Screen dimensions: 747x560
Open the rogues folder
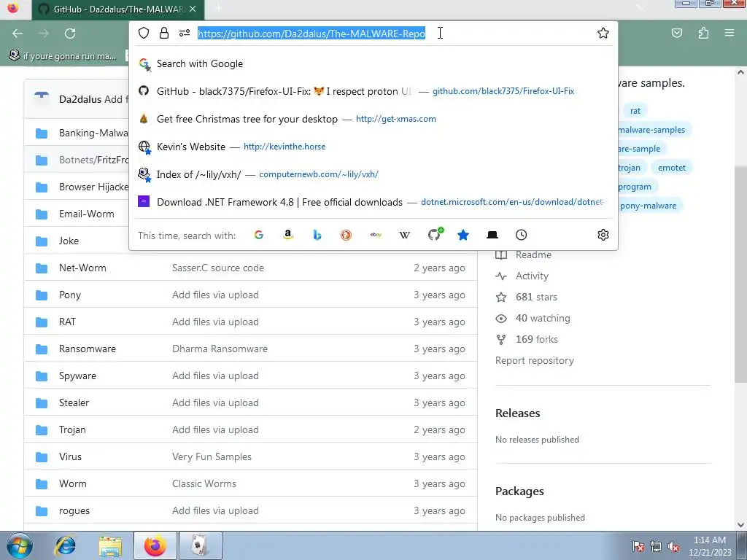coord(74,510)
